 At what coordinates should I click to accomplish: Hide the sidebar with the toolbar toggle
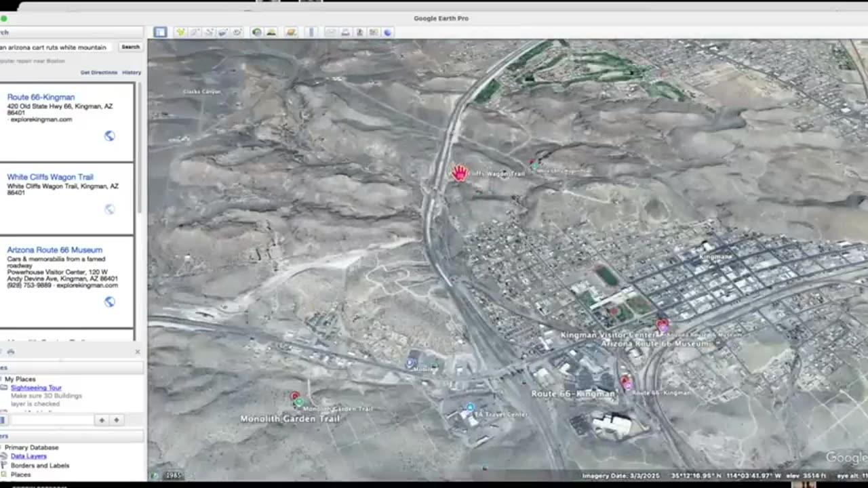click(x=160, y=32)
